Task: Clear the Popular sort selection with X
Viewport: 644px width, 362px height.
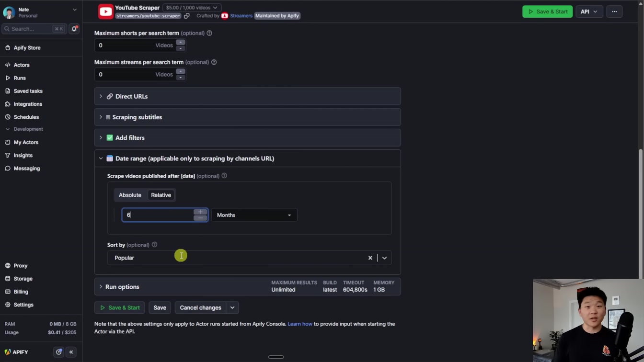Action: click(x=370, y=258)
